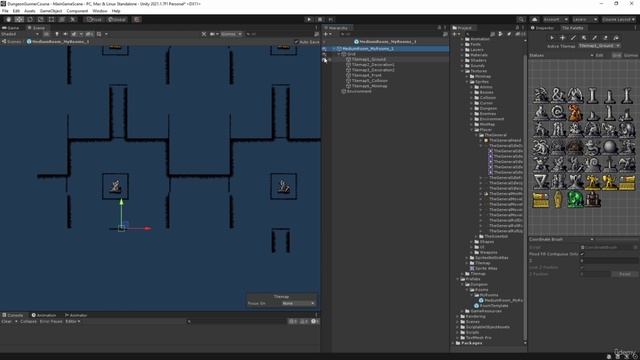Open the cloud services icon
640x360 pixels.
coord(534,20)
